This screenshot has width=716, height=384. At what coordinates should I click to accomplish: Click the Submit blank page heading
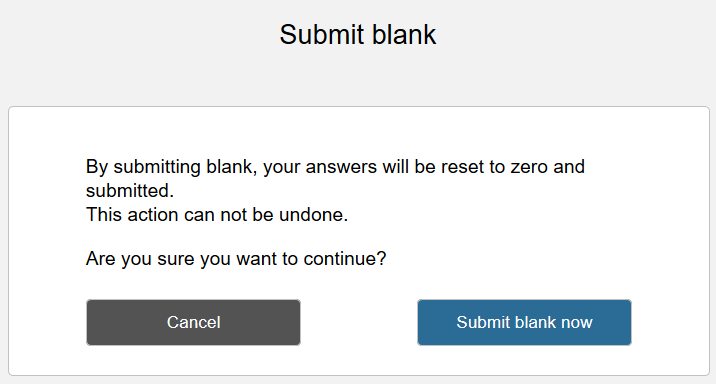point(358,35)
